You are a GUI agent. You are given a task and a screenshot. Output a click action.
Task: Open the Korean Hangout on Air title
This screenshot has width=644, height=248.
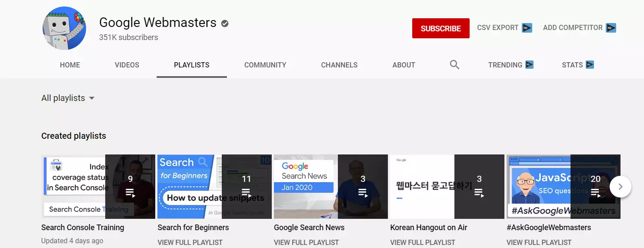[x=429, y=228]
